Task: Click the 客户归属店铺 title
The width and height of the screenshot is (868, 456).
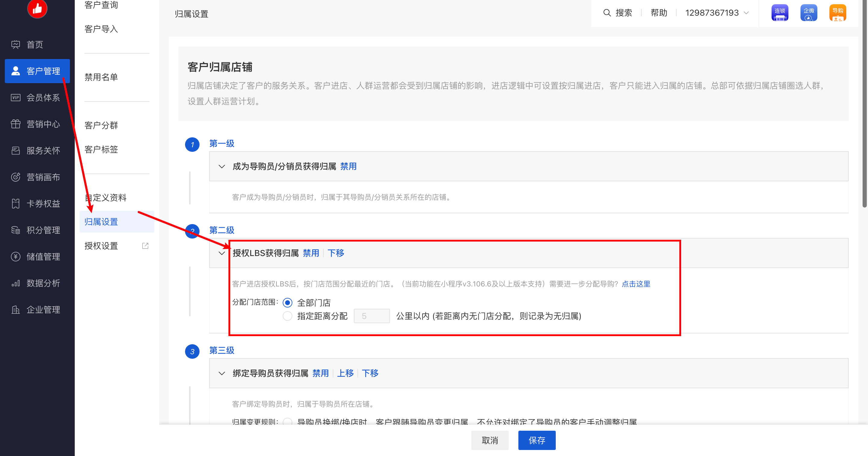Action: (x=220, y=67)
